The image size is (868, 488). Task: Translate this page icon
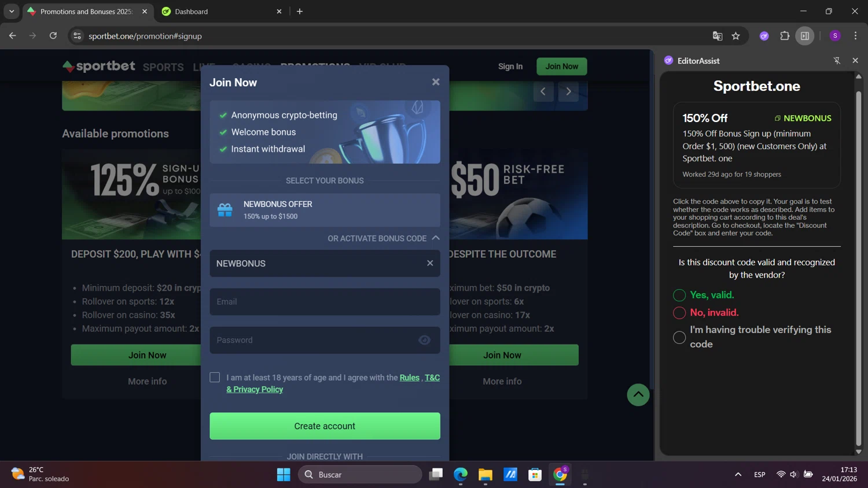pyautogui.click(x=718, y=36)
